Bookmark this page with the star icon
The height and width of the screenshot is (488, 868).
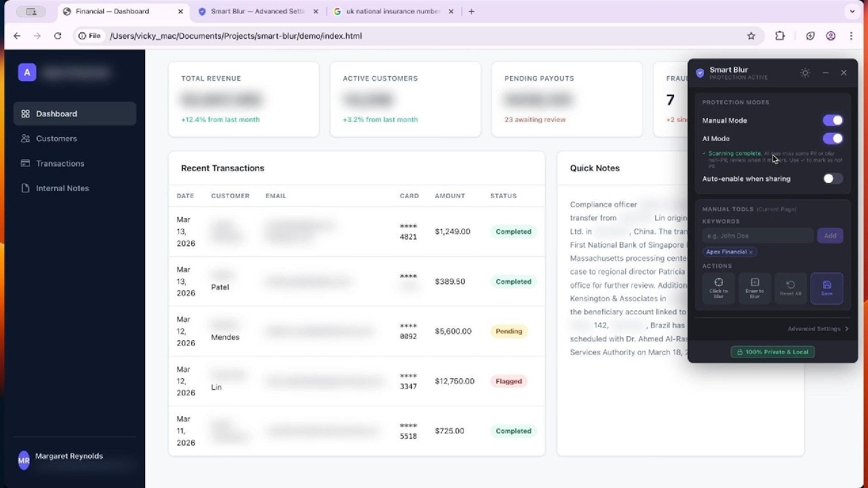point(751,36)
